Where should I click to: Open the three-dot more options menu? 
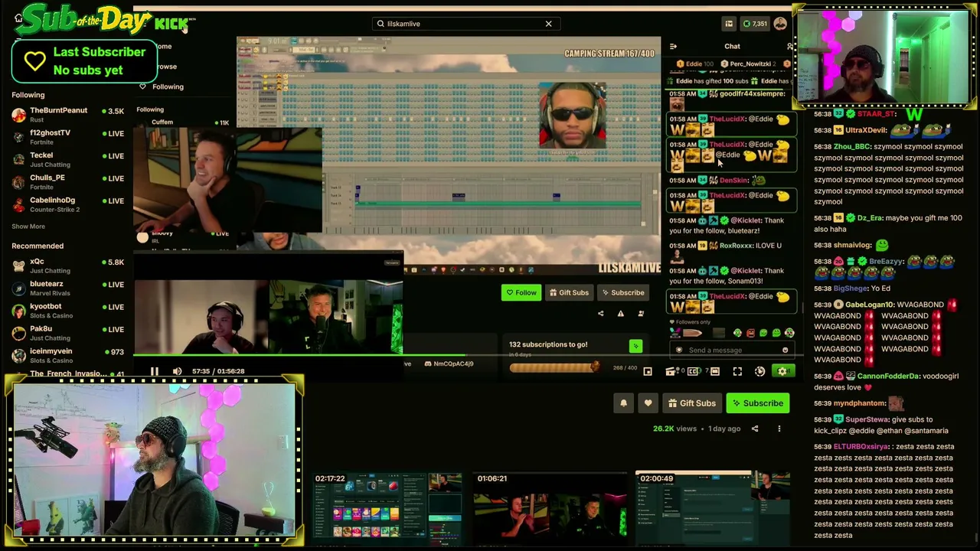[779, 429]
